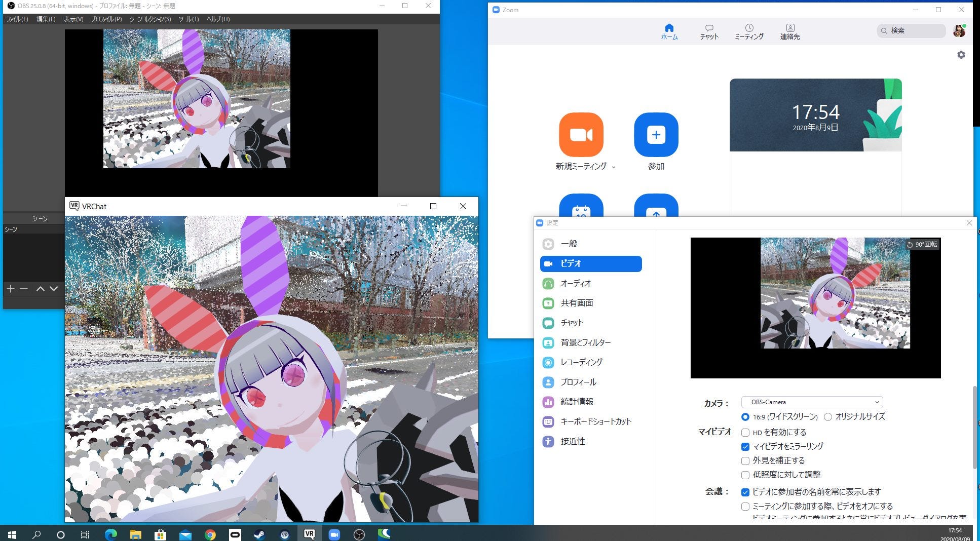
Task: Open the Windows Start menu
Action: click(12, 534)
